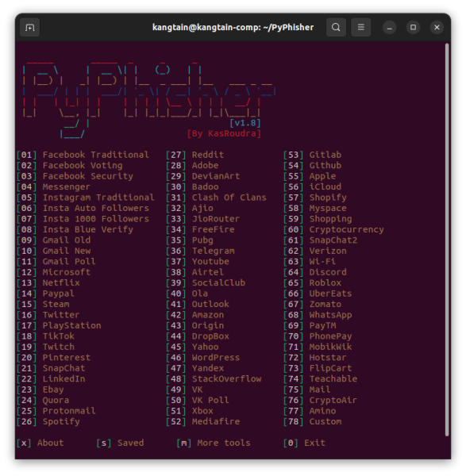Click the 'JioRouter' text

(x=216, y=219)
